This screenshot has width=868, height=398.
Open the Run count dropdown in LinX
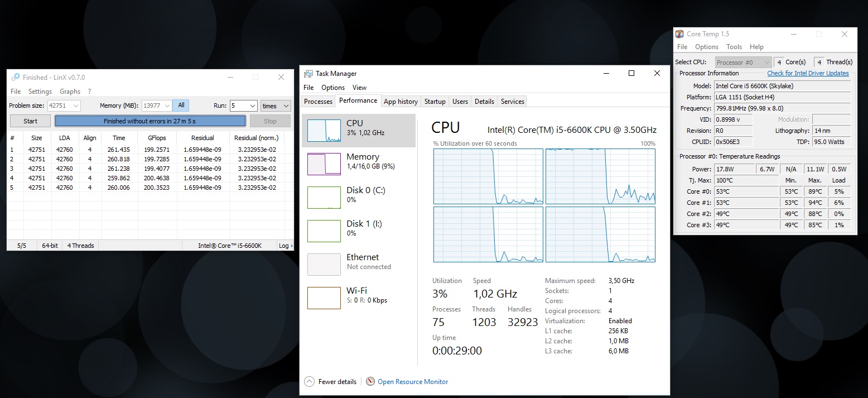pyautogui.click(x=252, y=106)
